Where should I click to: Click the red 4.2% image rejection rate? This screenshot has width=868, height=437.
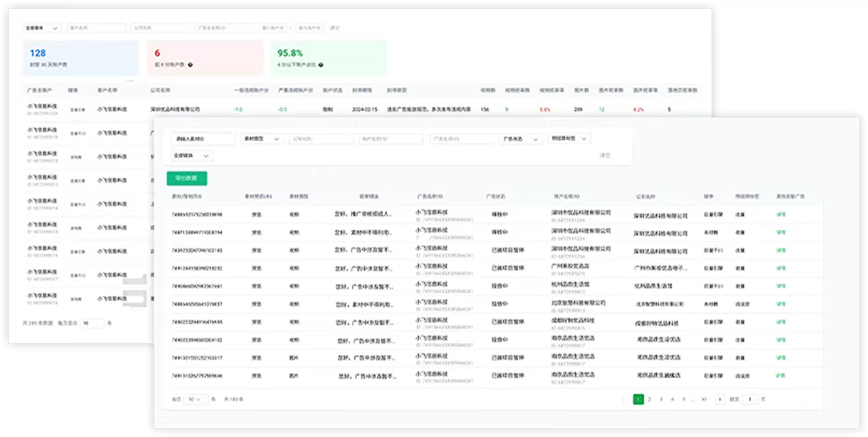pos(638,110)
